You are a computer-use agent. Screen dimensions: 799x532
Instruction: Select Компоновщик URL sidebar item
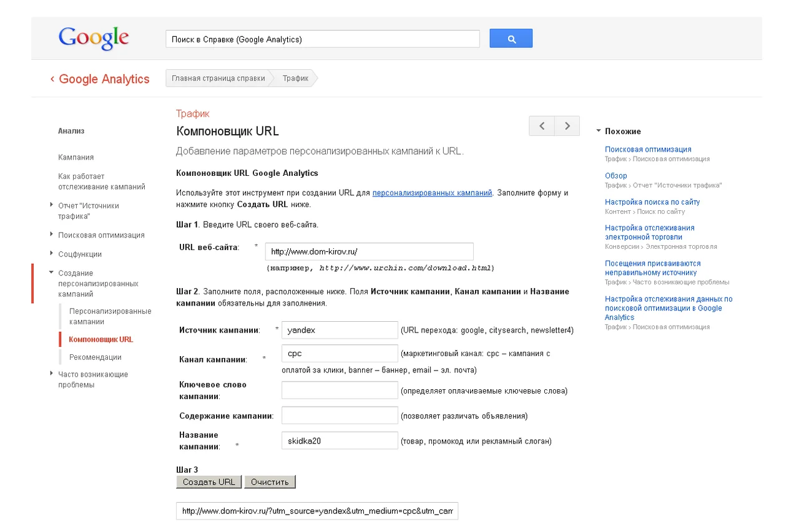[x=101, y=339]
